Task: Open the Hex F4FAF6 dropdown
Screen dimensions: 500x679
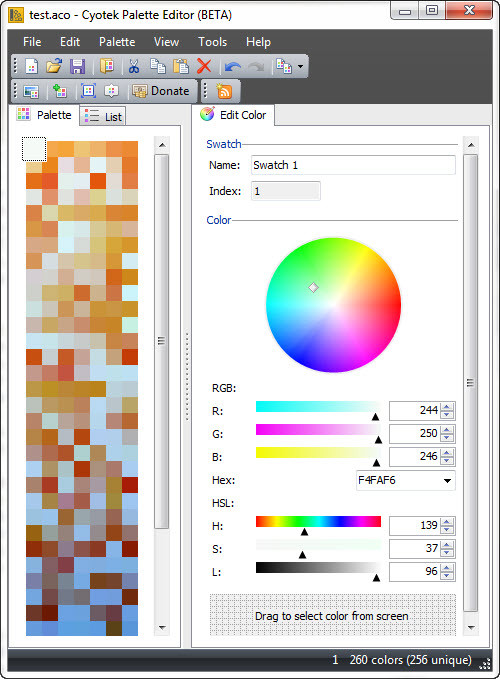Action: [x=447, y=481]
